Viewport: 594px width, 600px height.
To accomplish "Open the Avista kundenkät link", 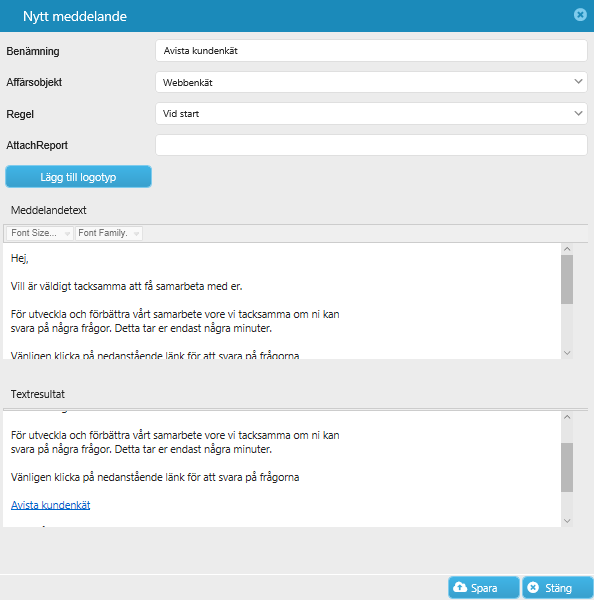I will [51, 505].
